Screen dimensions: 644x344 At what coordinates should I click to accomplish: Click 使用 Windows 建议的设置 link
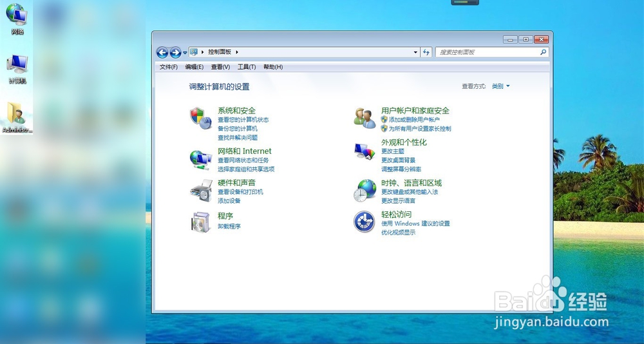(415, 224)
